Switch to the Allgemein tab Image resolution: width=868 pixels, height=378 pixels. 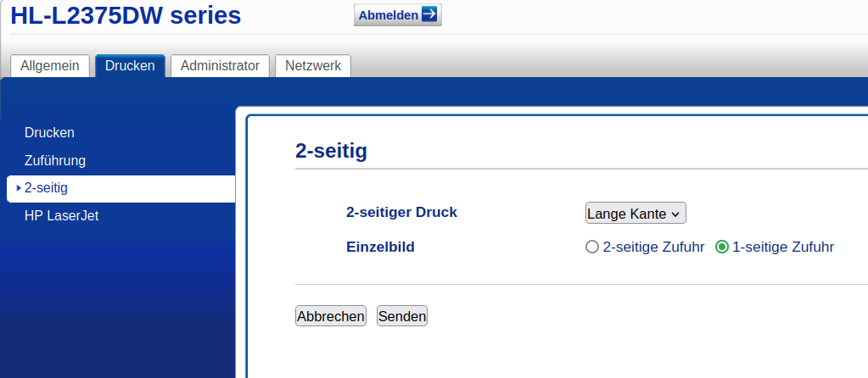click(50, 65)
